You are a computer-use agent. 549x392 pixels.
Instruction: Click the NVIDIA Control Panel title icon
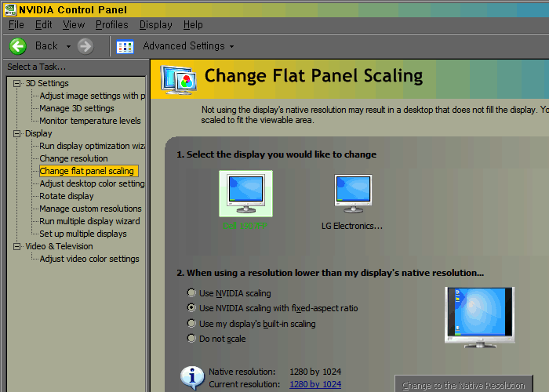[9, 9]
